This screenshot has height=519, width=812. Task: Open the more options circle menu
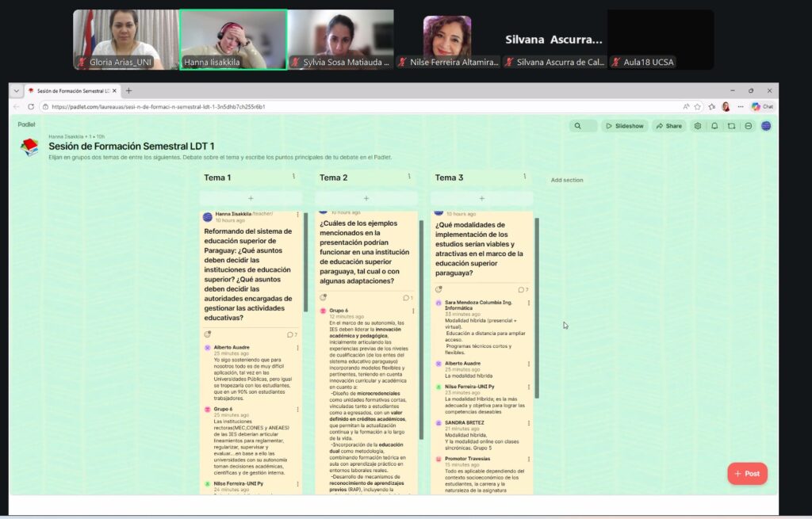coord(749,126)
